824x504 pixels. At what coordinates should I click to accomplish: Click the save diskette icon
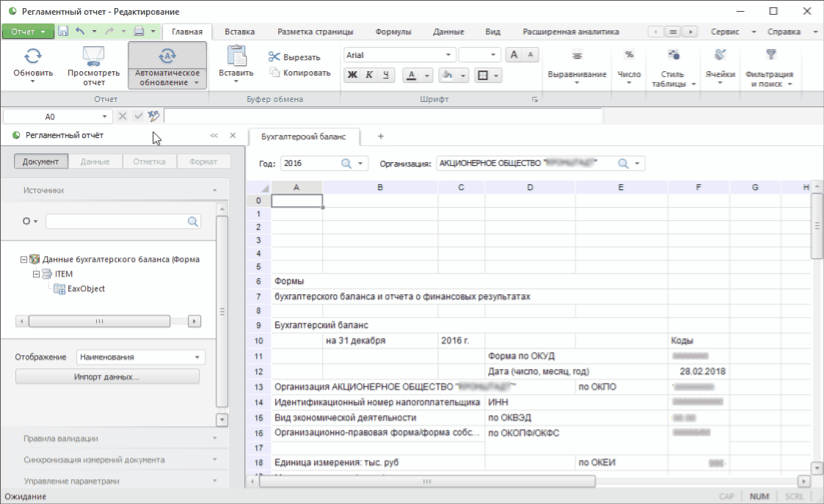tap(63, 32)
